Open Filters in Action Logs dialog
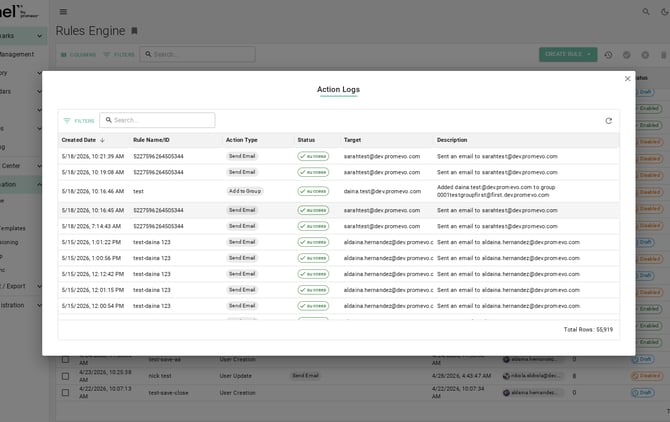This screenshot has width=670, height=422. [79, 121]
